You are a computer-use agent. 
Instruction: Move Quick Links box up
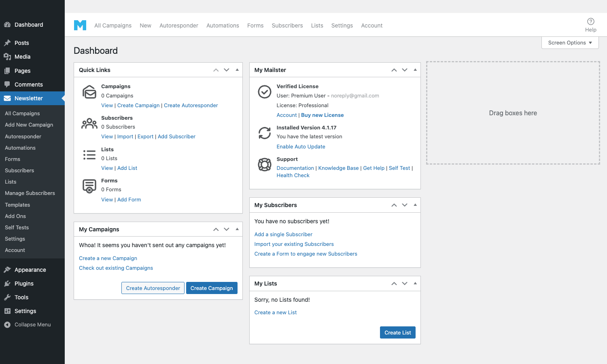click(216, 70)
